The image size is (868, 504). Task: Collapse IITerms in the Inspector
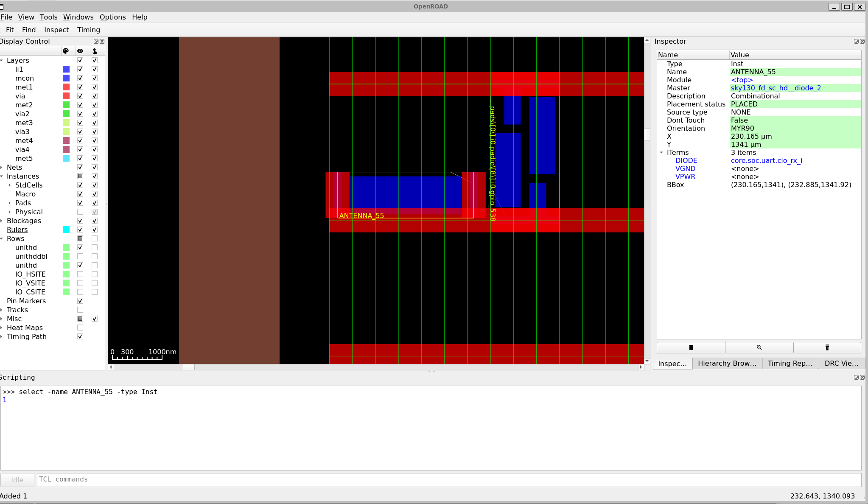pos(662,152)
